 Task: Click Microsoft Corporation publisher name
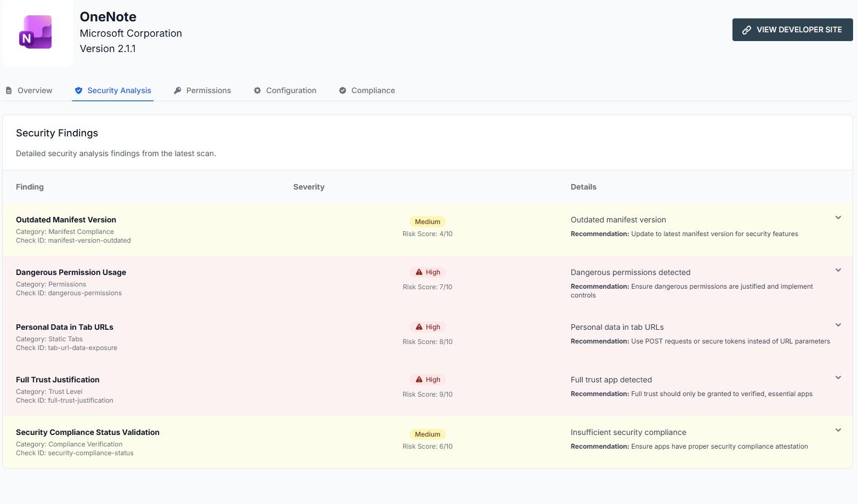pyautogui.click(x=130, y=33)
